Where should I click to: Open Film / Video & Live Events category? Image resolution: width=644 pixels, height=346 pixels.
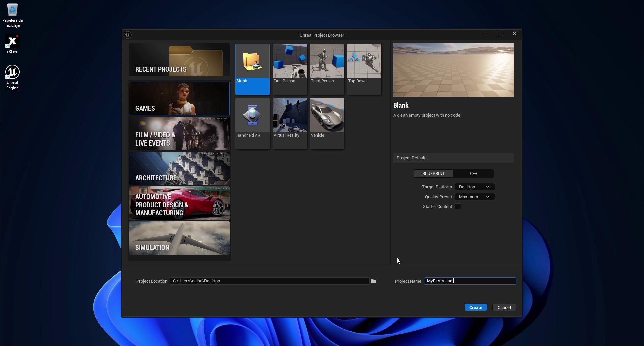(179, 133)
